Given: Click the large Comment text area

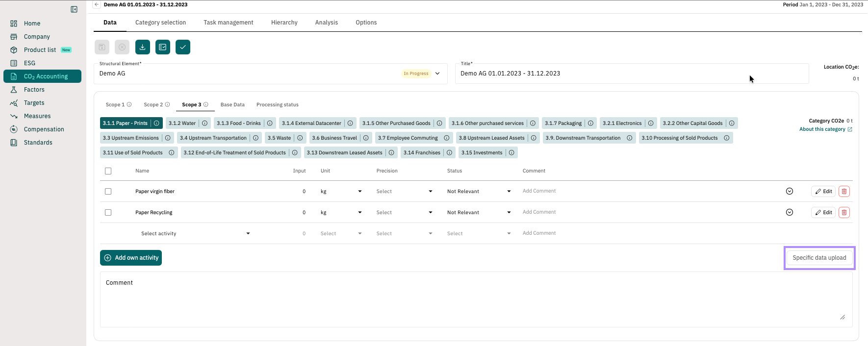Looking at the screenshot, I should pos(476,299).
